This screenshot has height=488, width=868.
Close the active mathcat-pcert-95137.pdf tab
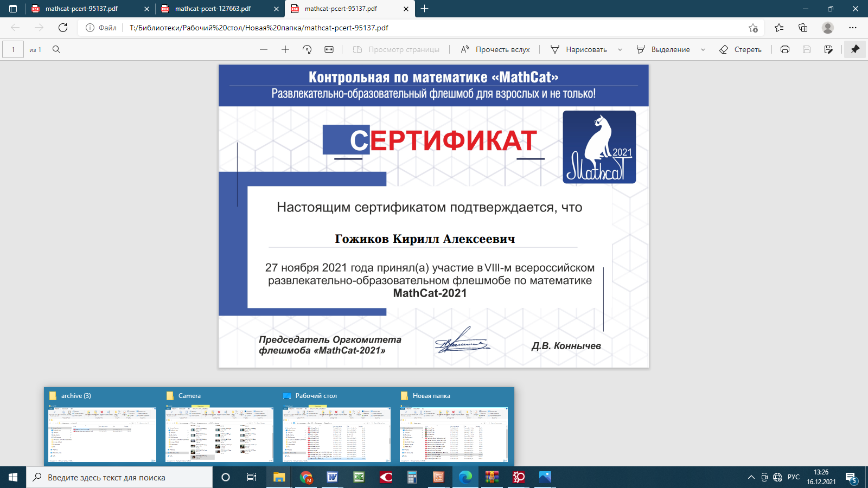[x=406, y=9]
